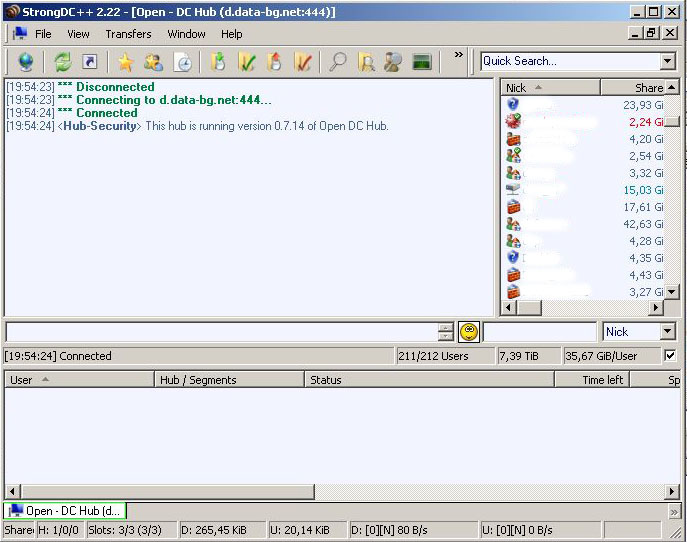Open Recent Hubs clock page icon
Image resolution: width=687 pixels, height=542 pixels.
coord(183,61)
